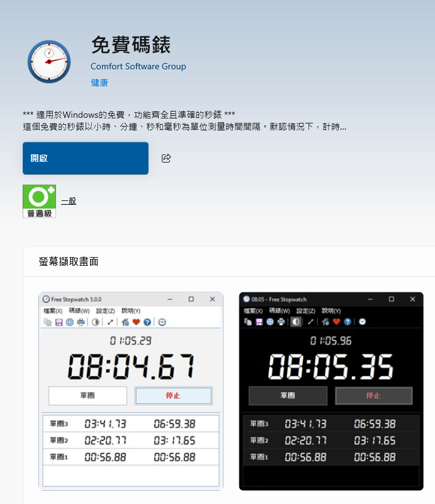The height and width of the screenshot is (504, 435).
Task: Click the blue help icon in the dark stopwatch window
Action: pyautogui.click(x=347, y=322)
